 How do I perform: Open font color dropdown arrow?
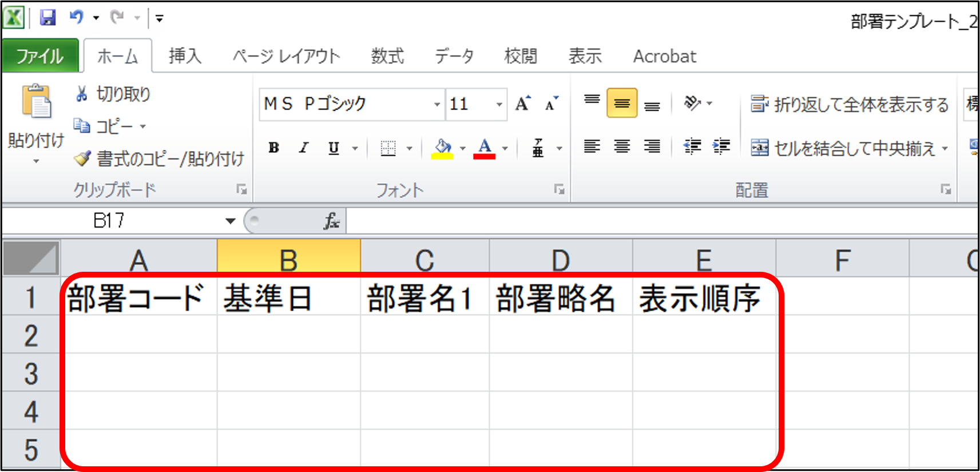505,149
